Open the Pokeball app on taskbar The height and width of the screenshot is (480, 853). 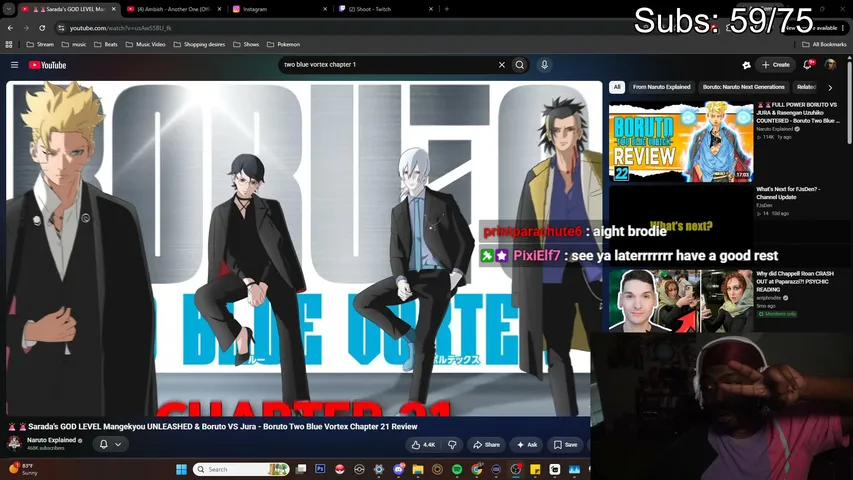point(339,469)
